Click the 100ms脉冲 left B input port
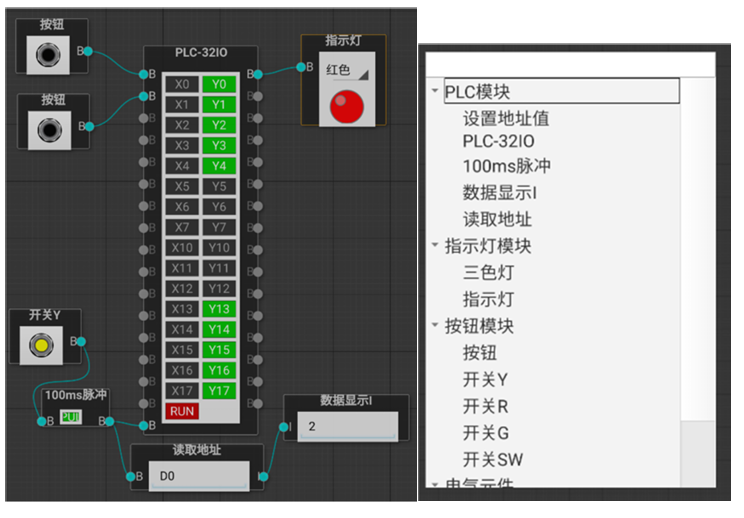The height and width of the screenshot is (518, 744). (42, 421)
